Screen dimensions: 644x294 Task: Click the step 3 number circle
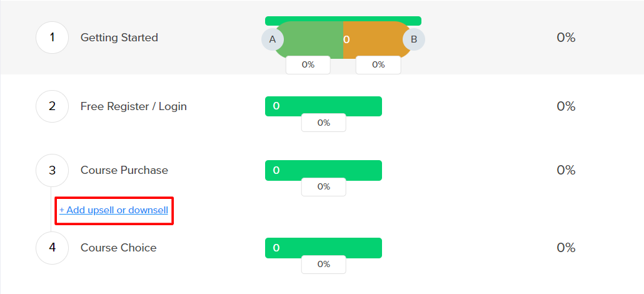[x=52, y=170]
